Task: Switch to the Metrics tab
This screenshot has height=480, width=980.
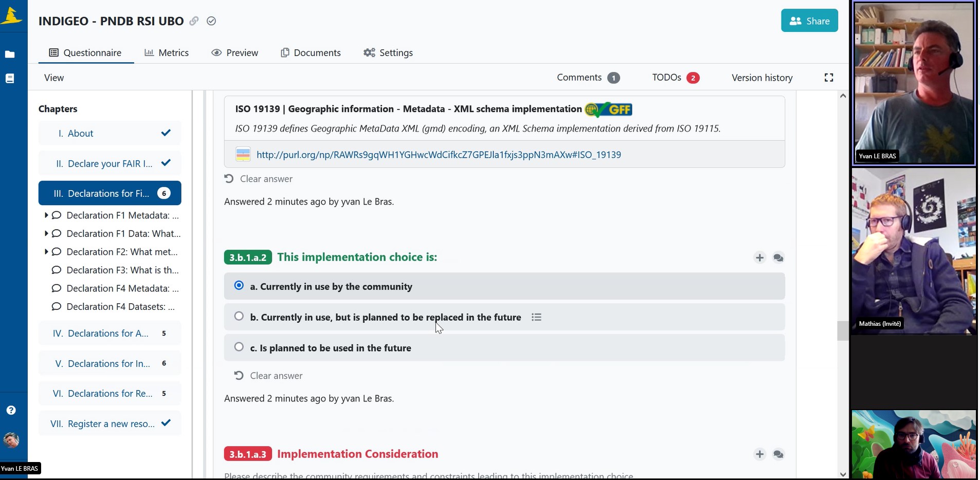Action: (167, 52)
